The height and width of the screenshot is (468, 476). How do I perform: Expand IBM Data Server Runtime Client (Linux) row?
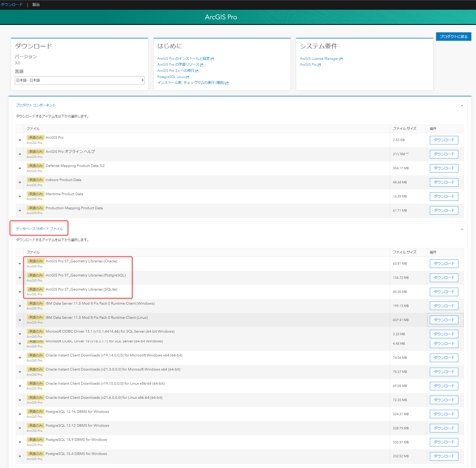20,320
